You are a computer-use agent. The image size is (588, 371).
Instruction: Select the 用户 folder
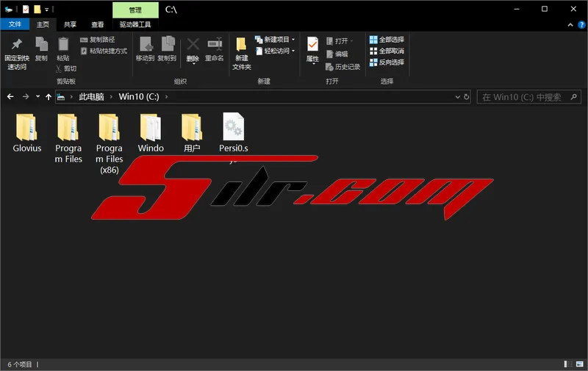192,133
